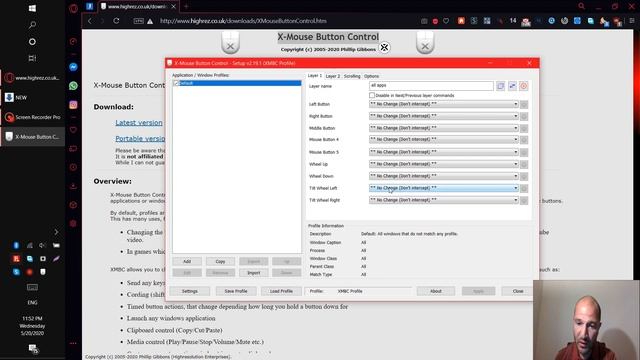Click the Add profile button
The height and width of the screenshot is (360, 640).
click(x=187, y=261)
